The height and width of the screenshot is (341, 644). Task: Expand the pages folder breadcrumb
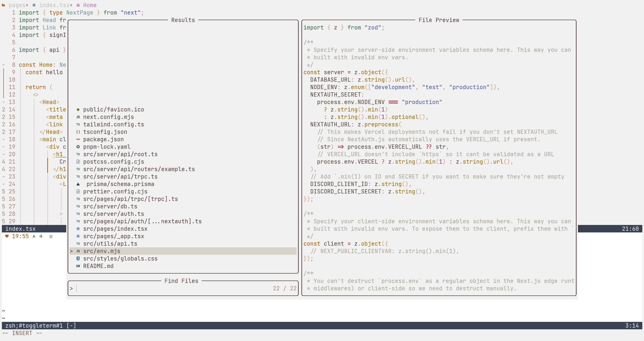click(16, 5)
